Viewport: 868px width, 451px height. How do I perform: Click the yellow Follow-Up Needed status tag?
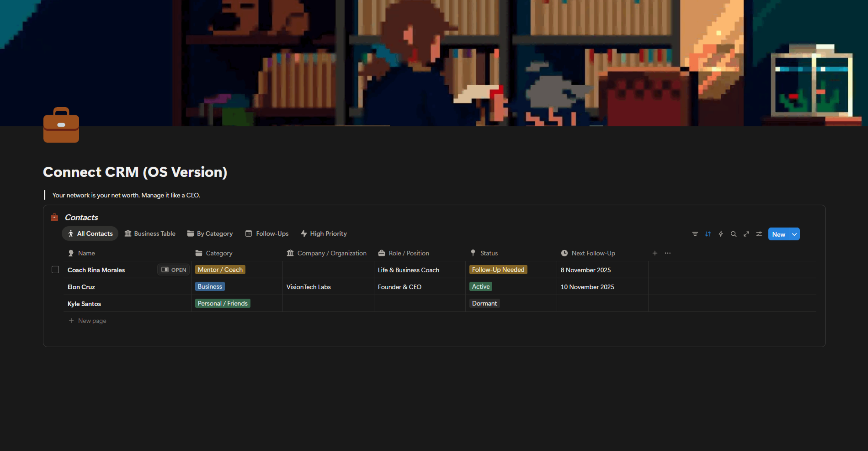pyautogui.click(x=498, y=270)
